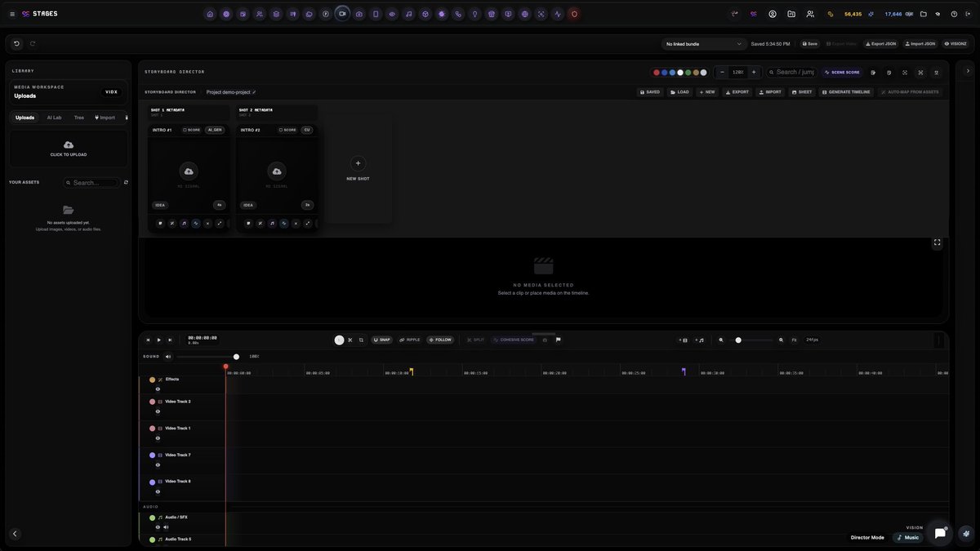Click the Export JSON button
Viewport: 980px width, 551px height.
882,42
